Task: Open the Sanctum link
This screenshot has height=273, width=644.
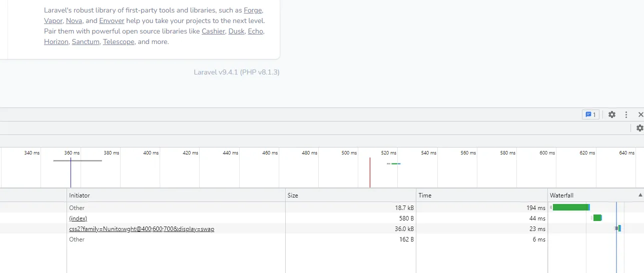Action: (x=86, y=41)
